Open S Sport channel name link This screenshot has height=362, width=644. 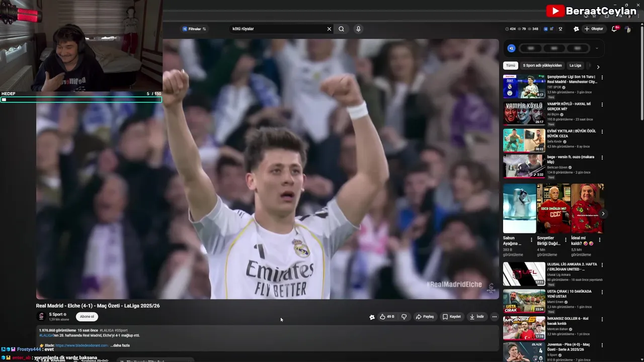point(55,315)
